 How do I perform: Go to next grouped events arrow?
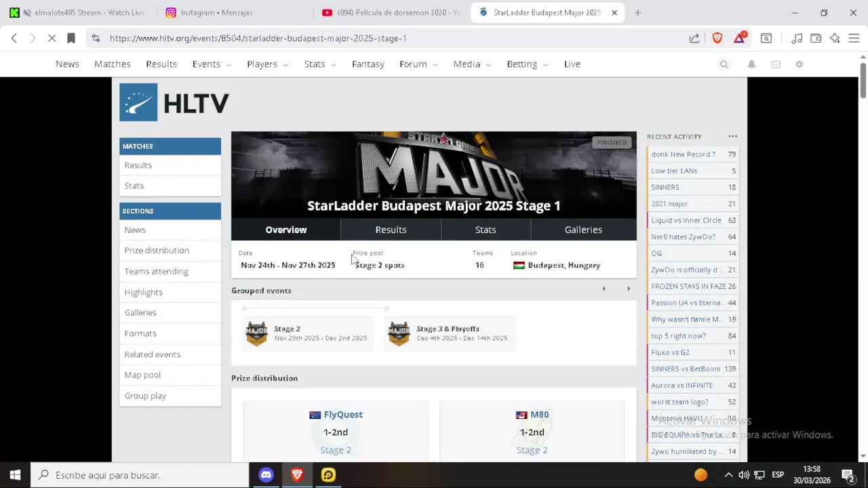629,289
